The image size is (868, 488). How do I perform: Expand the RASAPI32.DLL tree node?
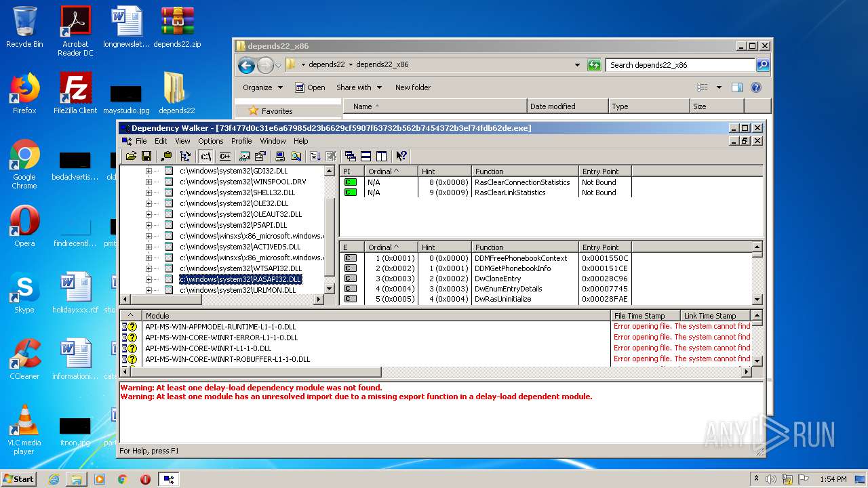click(149, 279)
